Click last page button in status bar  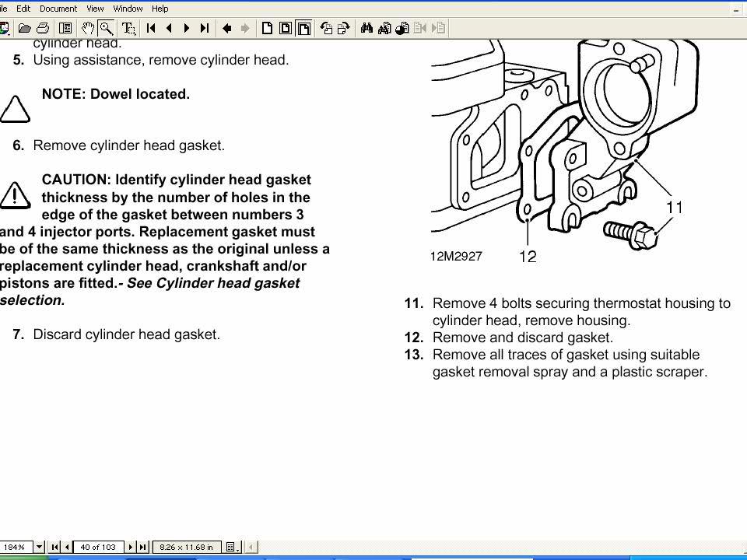click(142, 547)
